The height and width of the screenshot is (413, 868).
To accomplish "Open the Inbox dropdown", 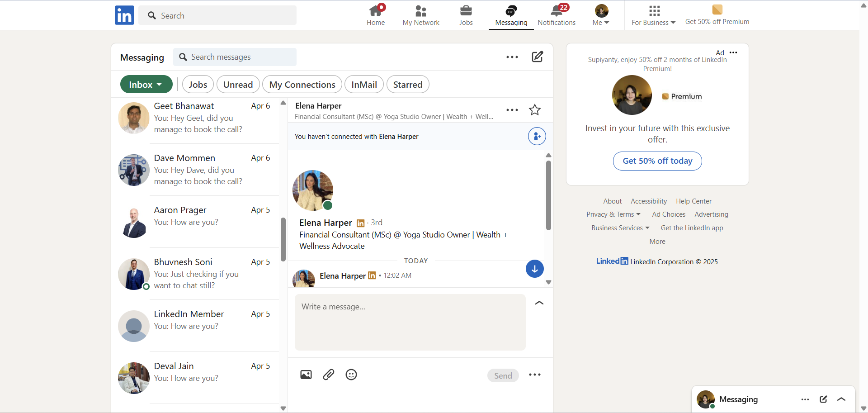I will click(x=146, y=85).
